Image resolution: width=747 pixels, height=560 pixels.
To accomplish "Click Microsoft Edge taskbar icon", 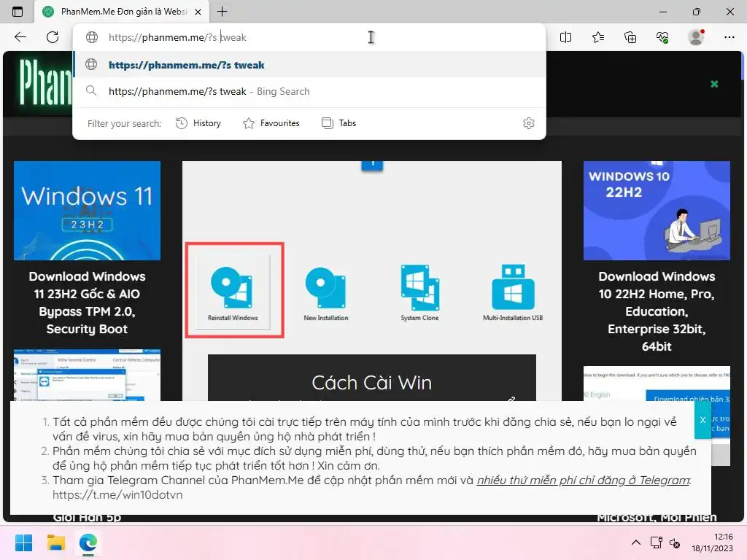I will [88, 542].
